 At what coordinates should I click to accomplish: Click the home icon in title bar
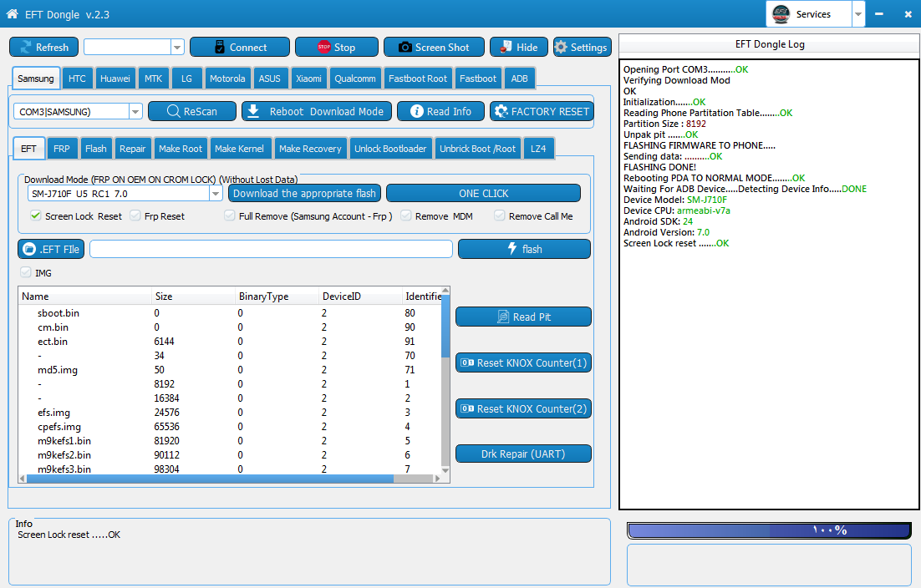(12, 14)
